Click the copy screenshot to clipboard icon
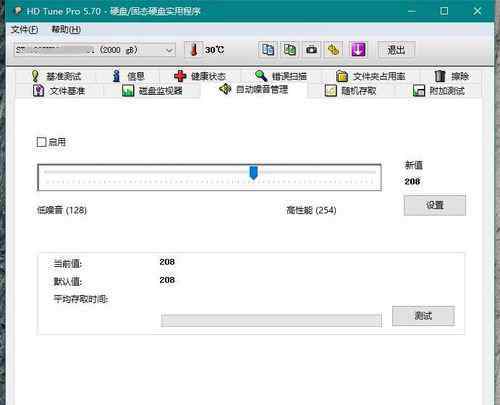The image size is (500, 405). pos(290,50)
